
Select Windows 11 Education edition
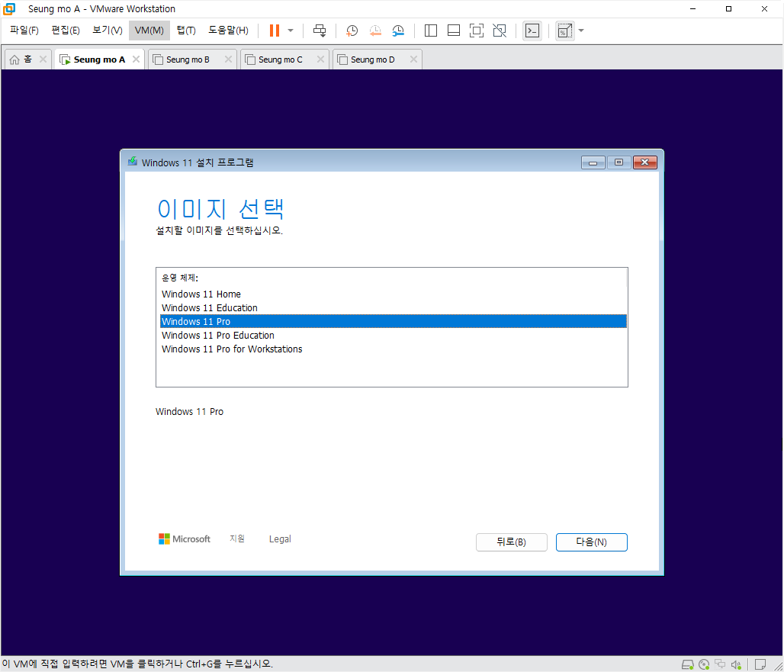tap(393, 307)
